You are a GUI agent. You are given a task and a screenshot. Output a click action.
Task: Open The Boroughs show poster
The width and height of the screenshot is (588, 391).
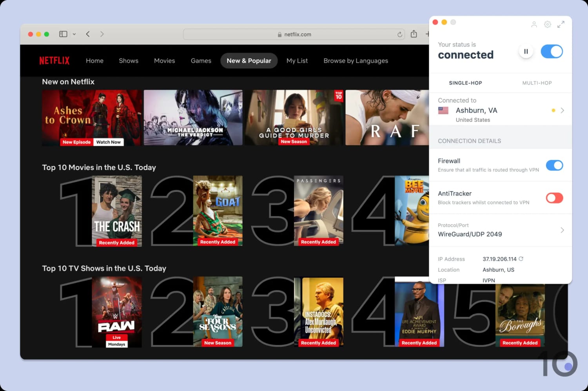(x=520, y=315)
